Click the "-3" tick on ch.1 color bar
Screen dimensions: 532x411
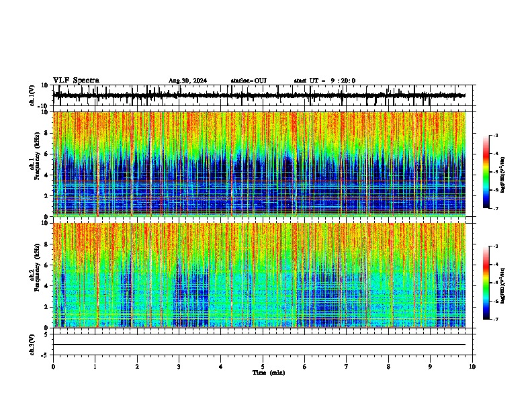click(495, 135)
